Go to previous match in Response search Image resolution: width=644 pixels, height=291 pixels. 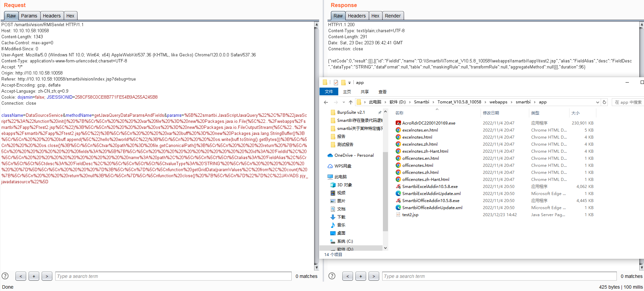pyautogui.click(x=348, y=276)
